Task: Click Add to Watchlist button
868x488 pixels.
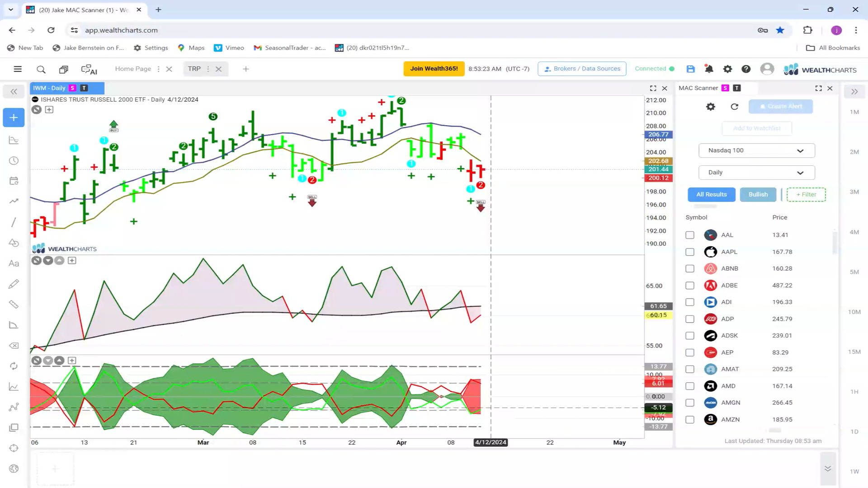Action: pos(757,128)
